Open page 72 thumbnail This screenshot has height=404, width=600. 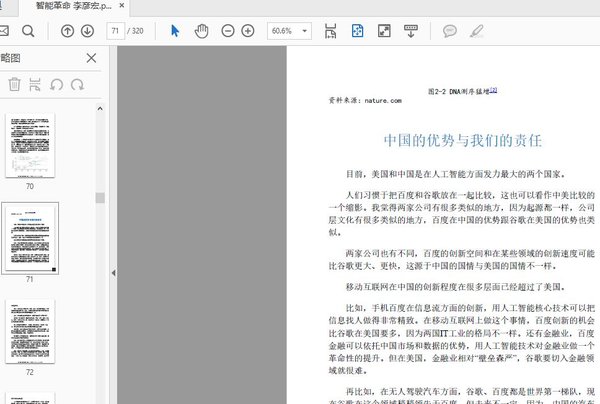pos(29,332)
